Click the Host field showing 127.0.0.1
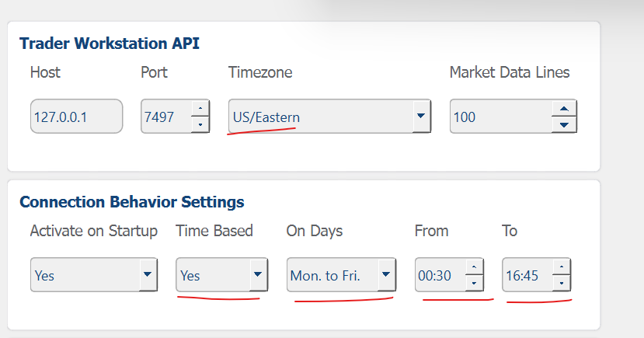This screenshot has height=338, width=644. 76,117
